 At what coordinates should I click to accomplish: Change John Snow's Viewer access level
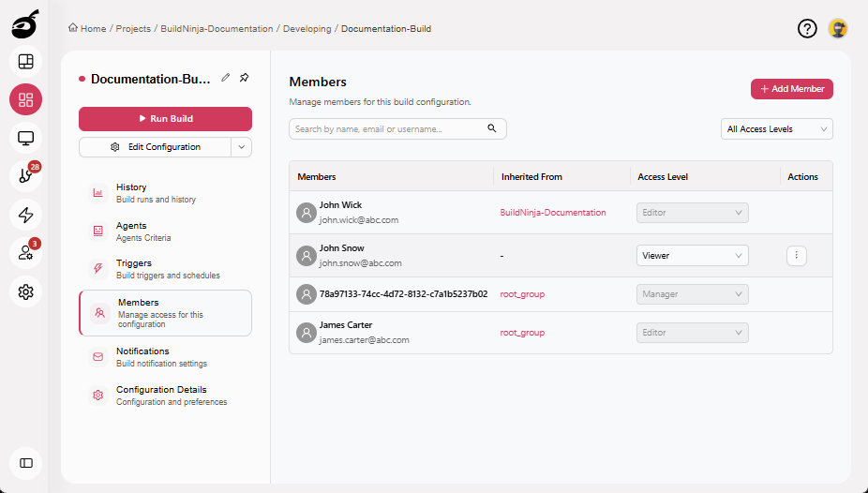pos(692,256)
